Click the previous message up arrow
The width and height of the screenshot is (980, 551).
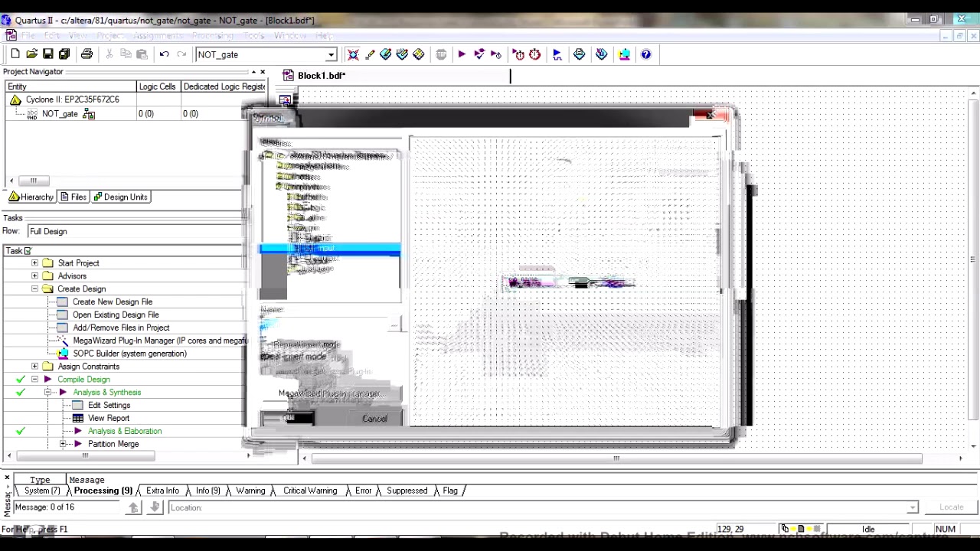tap(134, 507)
